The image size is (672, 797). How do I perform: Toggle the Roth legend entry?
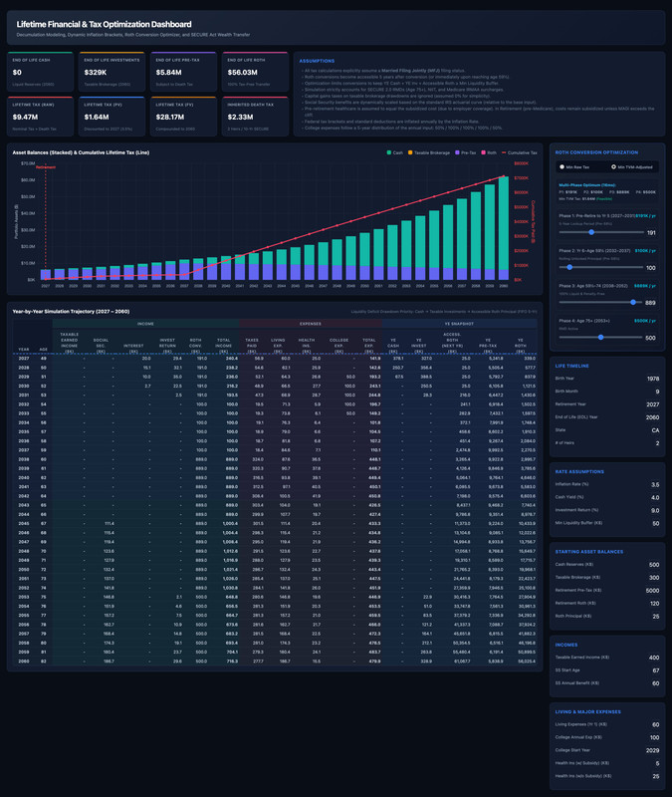489,152
